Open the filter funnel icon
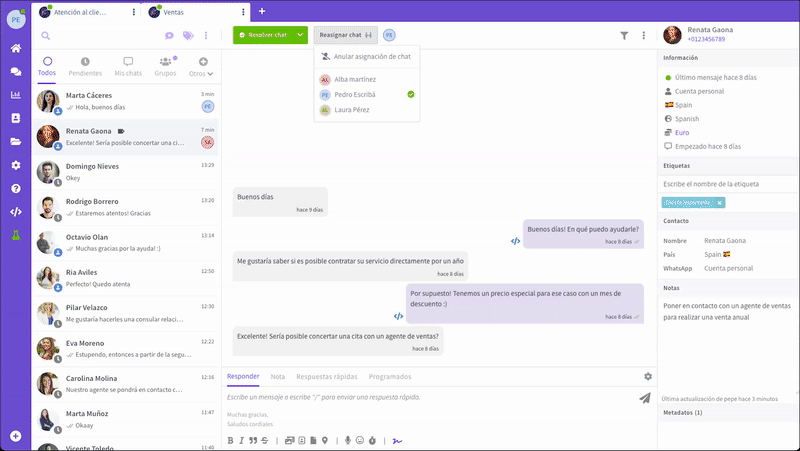Viewport: 800px width, 451px height. click(624, 36)
